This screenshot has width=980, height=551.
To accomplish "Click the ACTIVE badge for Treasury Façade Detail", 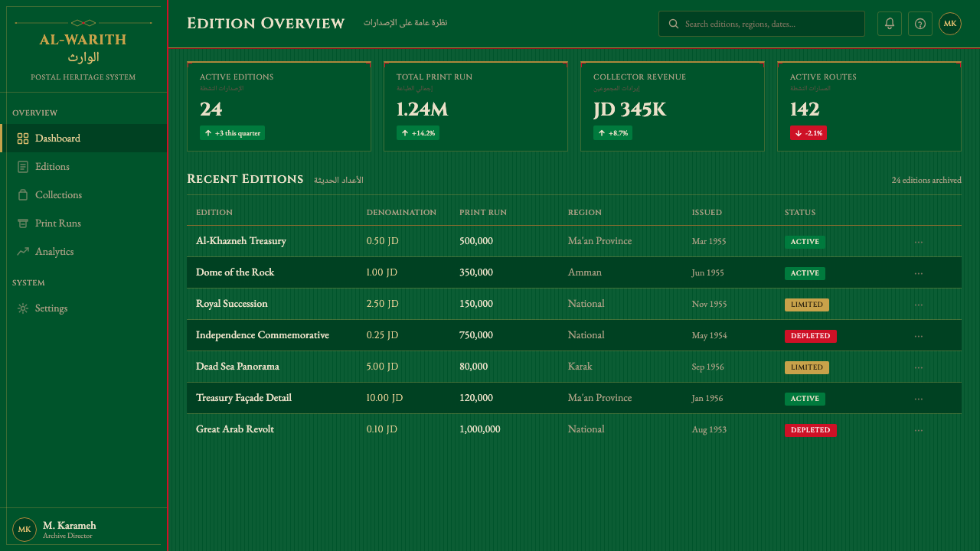I will point(805,399).
